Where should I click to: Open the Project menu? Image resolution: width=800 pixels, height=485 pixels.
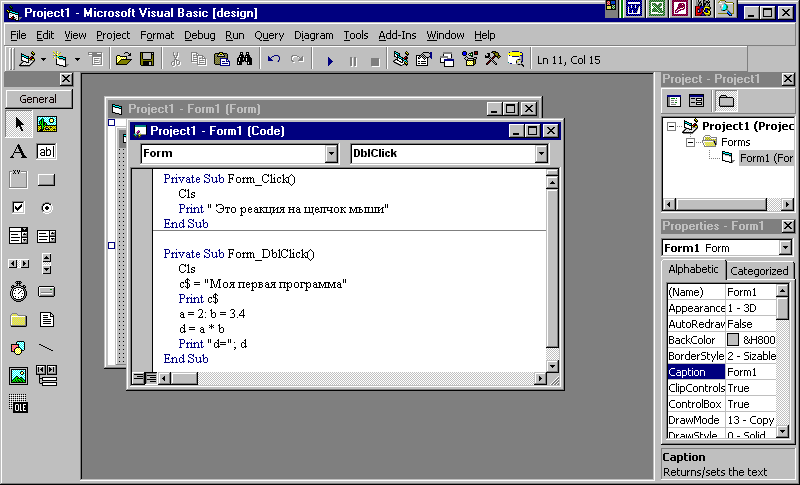(113, 35)
